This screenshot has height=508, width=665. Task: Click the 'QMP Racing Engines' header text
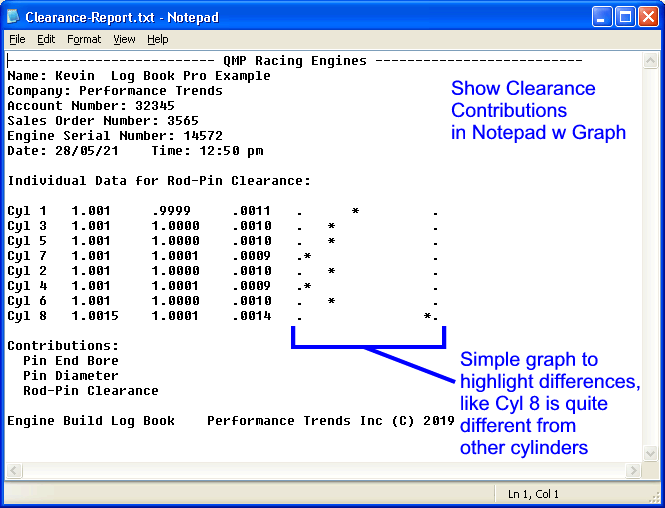pos(295,61)
